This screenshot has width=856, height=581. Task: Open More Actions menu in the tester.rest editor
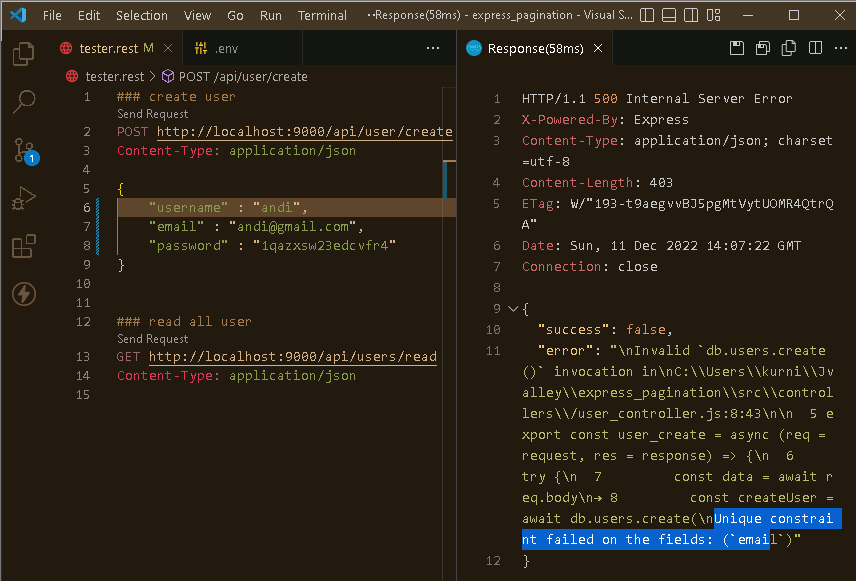[x=433, y=47]
